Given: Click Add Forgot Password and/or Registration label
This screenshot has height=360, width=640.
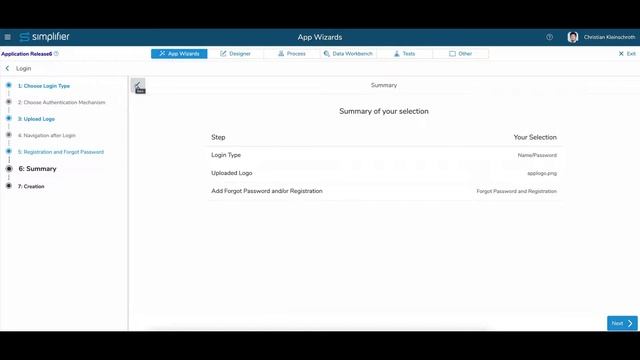Looking at the screenshot, I should pyautogui.click(x=267, y=191).
